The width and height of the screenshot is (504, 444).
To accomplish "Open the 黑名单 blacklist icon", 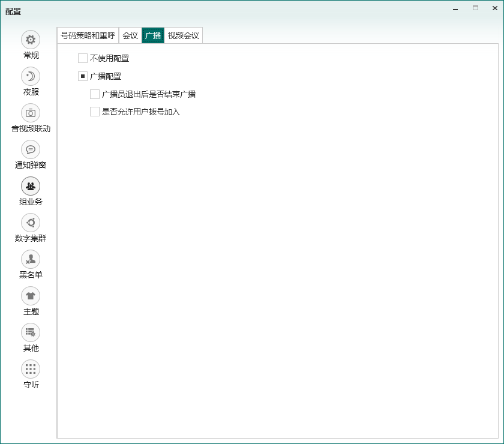I will tap(31, 259).
